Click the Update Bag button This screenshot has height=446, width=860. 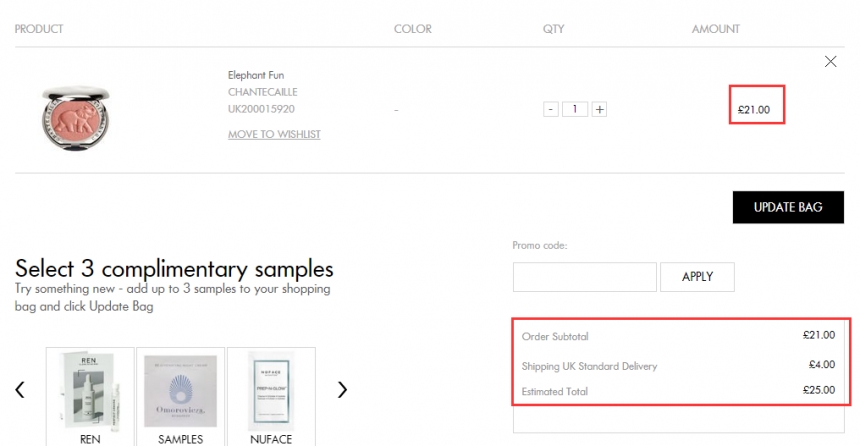[x=788, y=207]
